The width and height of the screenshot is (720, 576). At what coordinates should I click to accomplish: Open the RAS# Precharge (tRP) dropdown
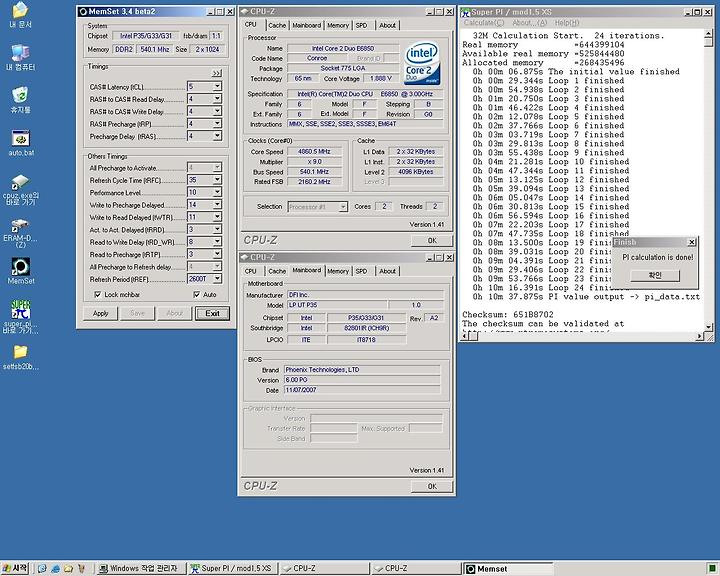[217, 124]
